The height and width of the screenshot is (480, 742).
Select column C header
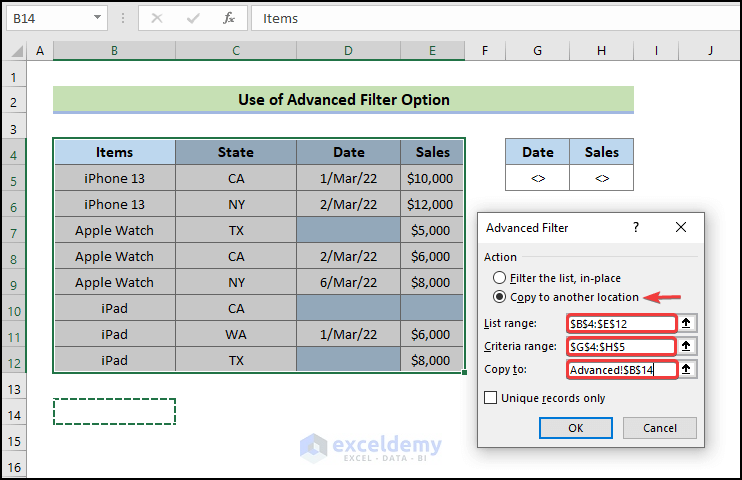tap(236, 50)
